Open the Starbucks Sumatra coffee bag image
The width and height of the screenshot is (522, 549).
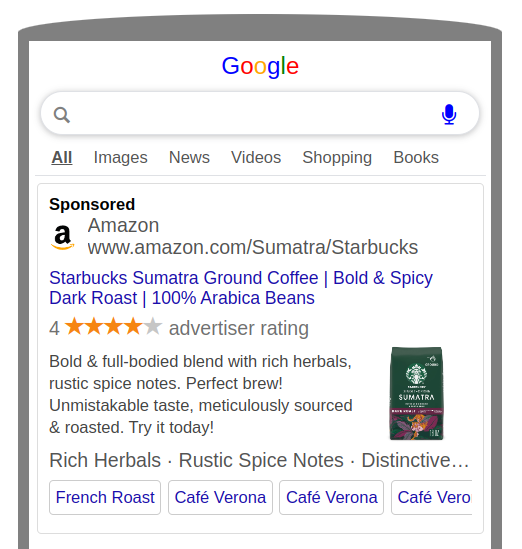[x=417, y=393]
